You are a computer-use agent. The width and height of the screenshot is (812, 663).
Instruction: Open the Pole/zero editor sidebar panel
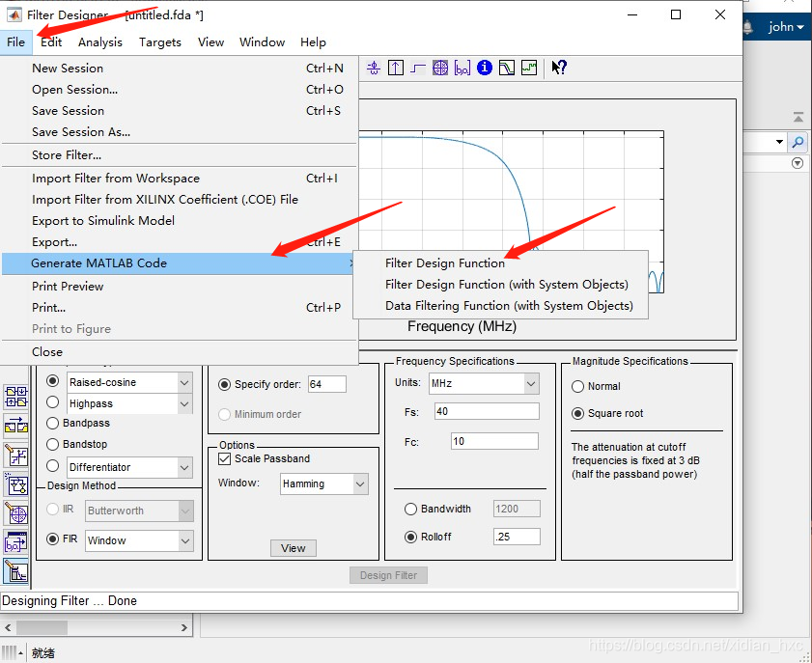click(x=16, y=514)
